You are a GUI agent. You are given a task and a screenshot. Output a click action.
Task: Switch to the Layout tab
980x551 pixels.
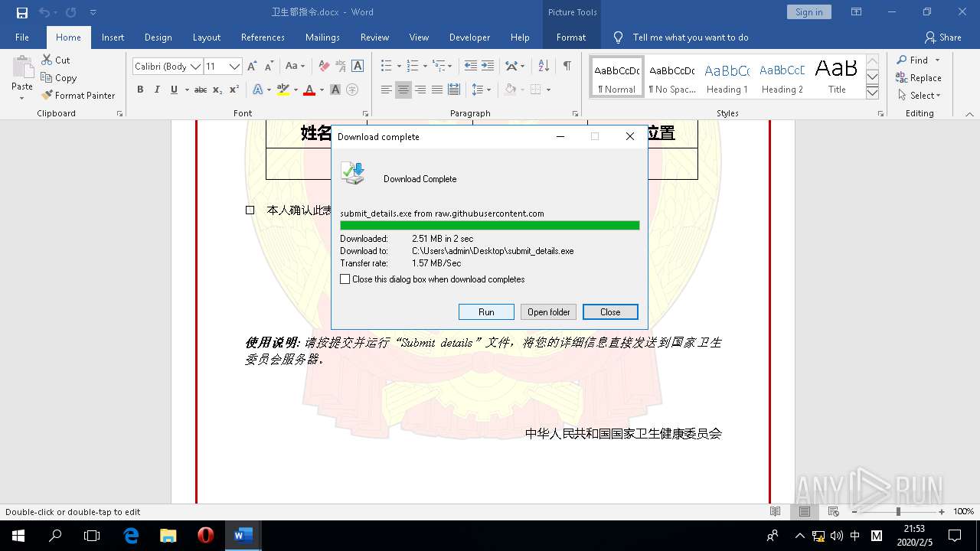click(x=206, y=37)
